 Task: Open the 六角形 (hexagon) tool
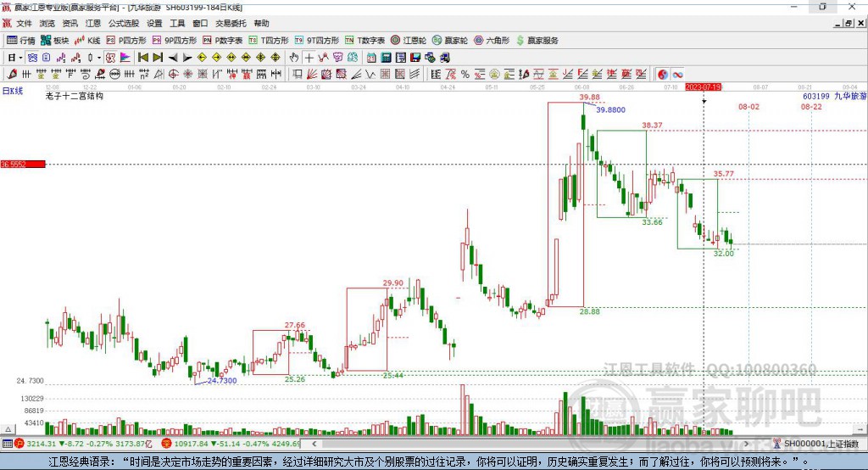coord(492,41)
